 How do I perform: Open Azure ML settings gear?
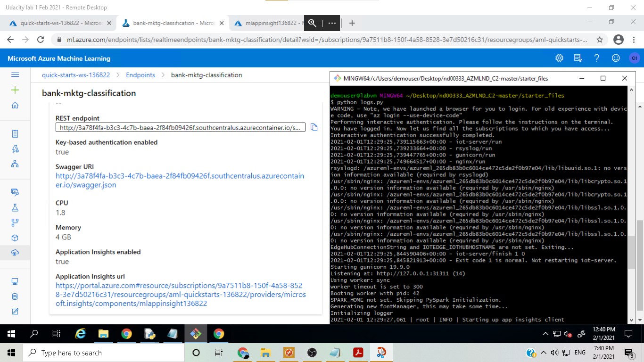point(559,58)
